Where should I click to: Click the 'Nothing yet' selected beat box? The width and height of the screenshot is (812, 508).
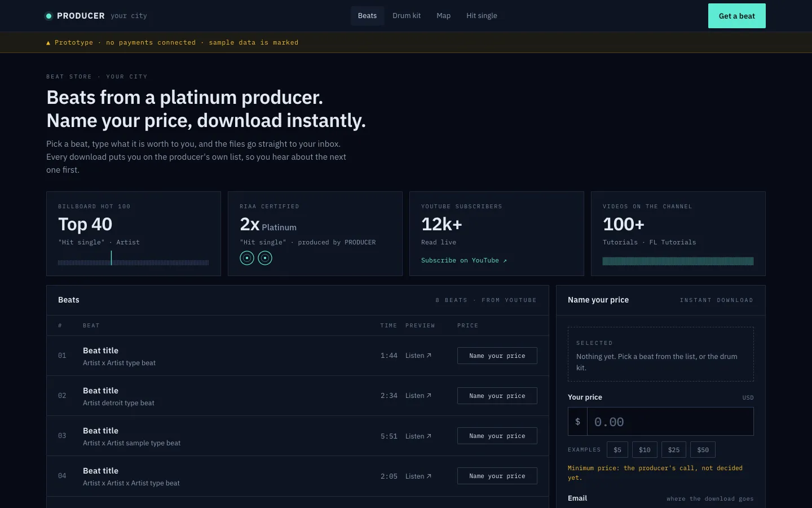tap(661, 354)
